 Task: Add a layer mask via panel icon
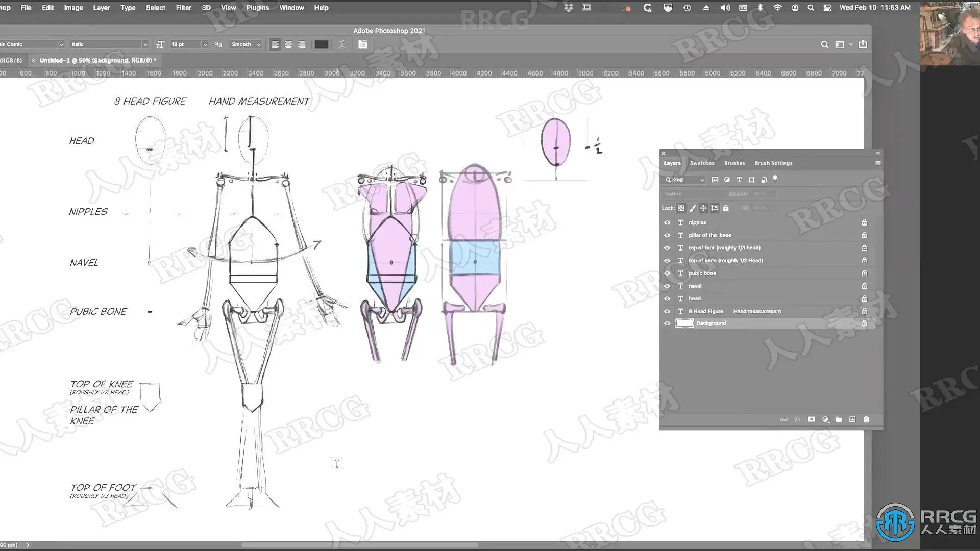[811, 419]
